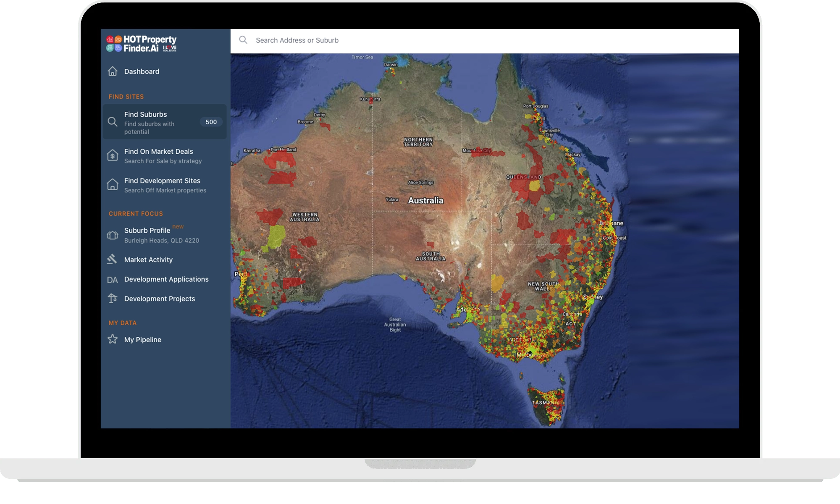Open Development Applications via the DA icon
840x504 pixels.
coord(112,279)
